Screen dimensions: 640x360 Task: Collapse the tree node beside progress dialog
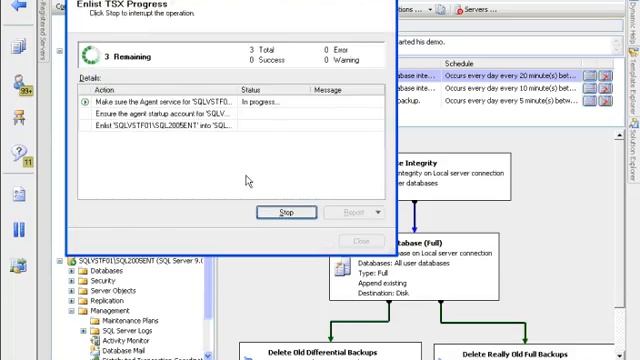tap(60, 51)
